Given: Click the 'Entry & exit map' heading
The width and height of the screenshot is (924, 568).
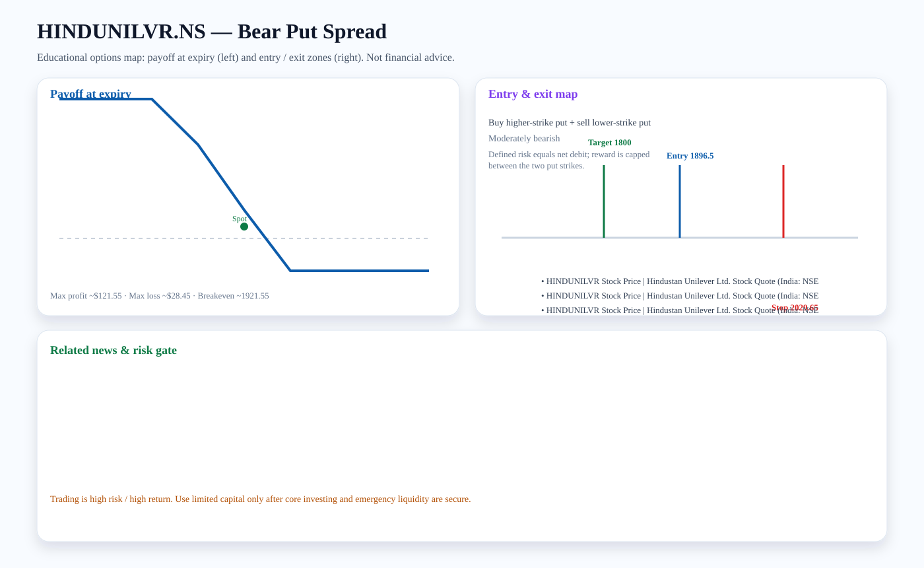Looking at the screenshot, I should (533, 94).
